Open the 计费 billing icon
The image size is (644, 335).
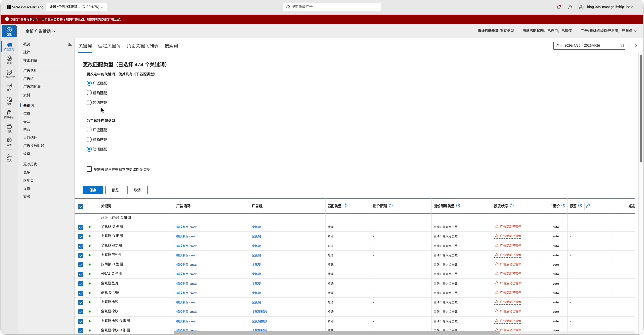pyautogui.click(x=9, y=128)
